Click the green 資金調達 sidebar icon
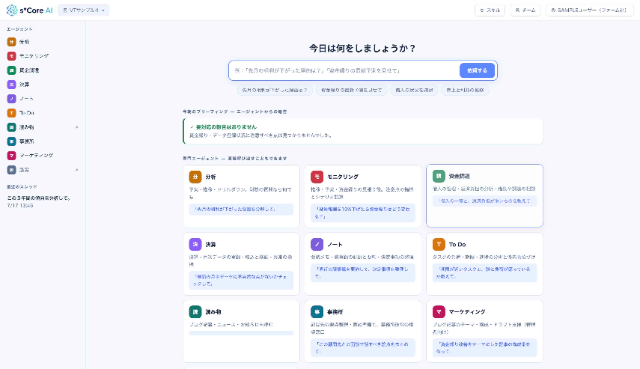640x369 pixels. point(11,70)
